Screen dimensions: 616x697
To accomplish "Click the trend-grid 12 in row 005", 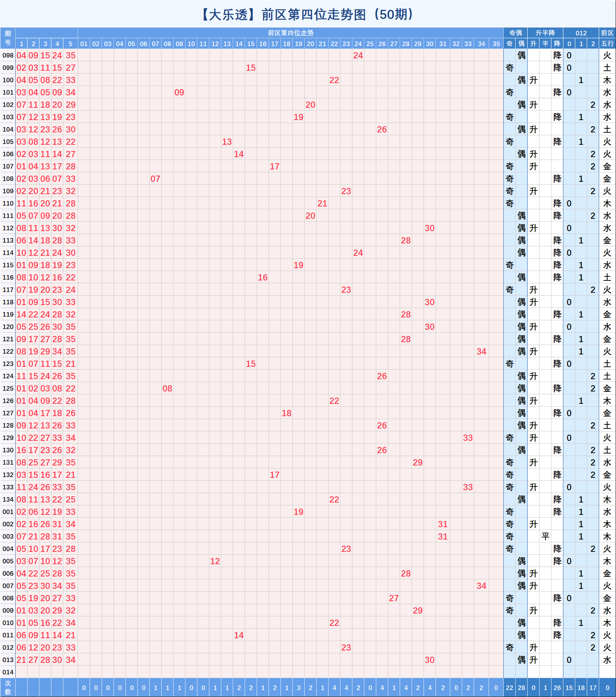I will coord(215,561).
